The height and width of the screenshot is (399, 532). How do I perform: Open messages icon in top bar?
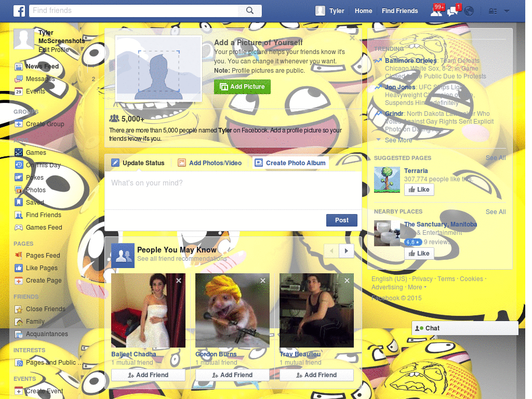coord(453,11)
